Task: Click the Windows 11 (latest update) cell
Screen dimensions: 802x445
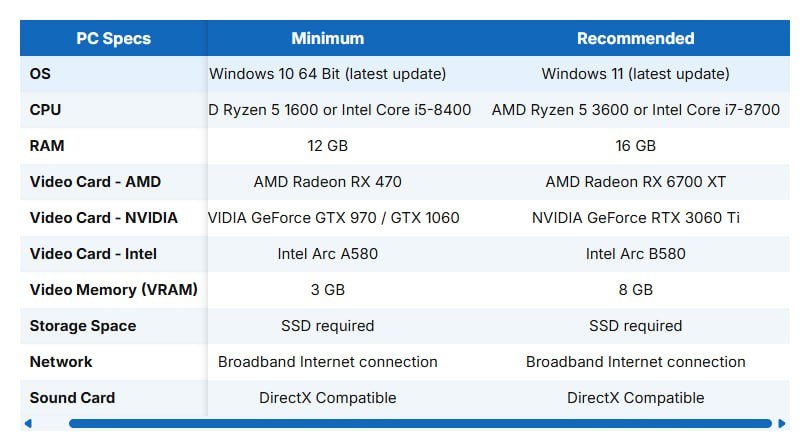Action: point(636,74)
